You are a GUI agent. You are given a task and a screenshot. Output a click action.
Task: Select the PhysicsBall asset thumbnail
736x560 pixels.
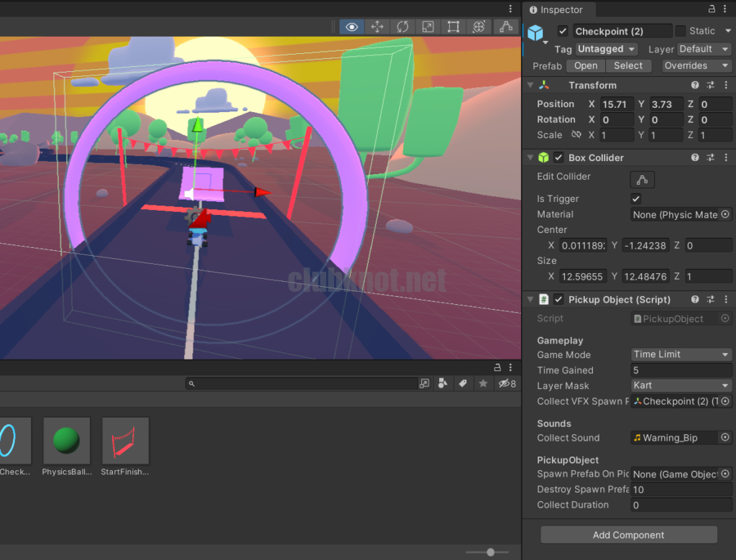tap(66, 441)
